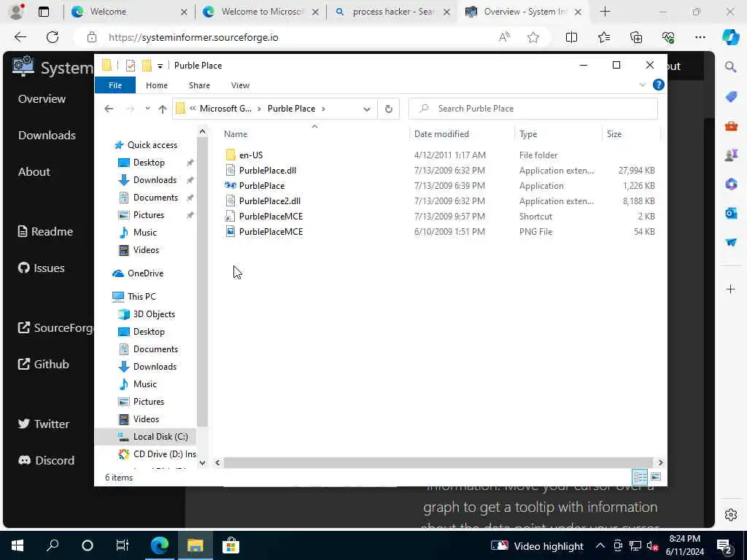Open notification center in system tray

click(x=724, y=545)
